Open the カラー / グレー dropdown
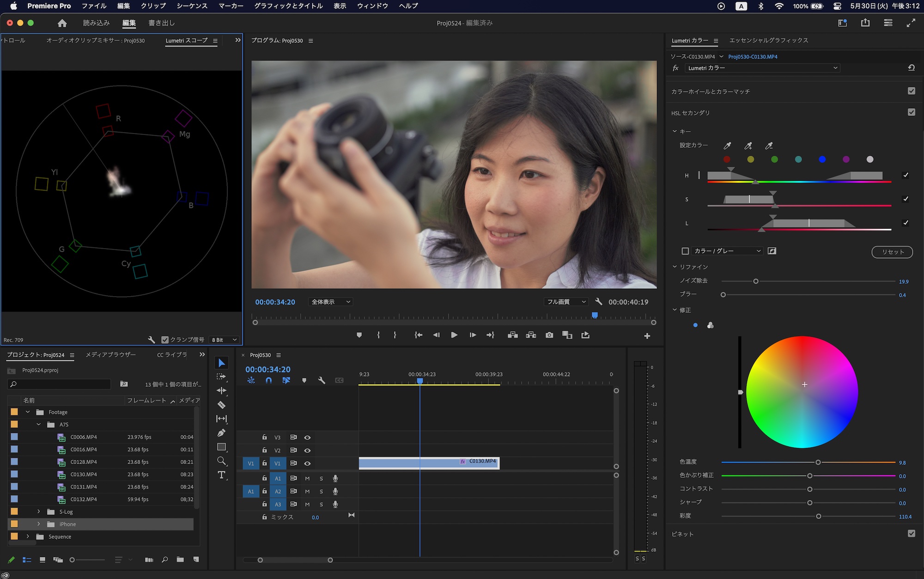924x579 pixels. pyautogui.click(x=727, y=251)
